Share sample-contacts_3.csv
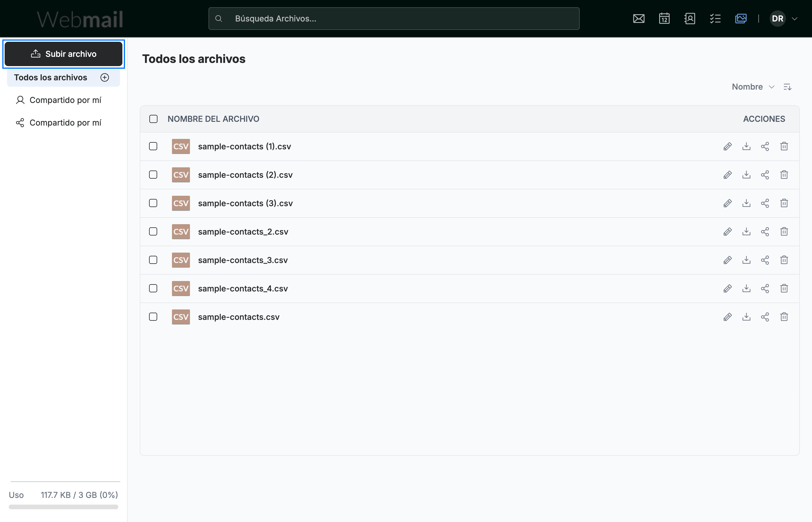The height and width of the screenshot is (522, 812). pyautogui.click(x=765, y=260)
